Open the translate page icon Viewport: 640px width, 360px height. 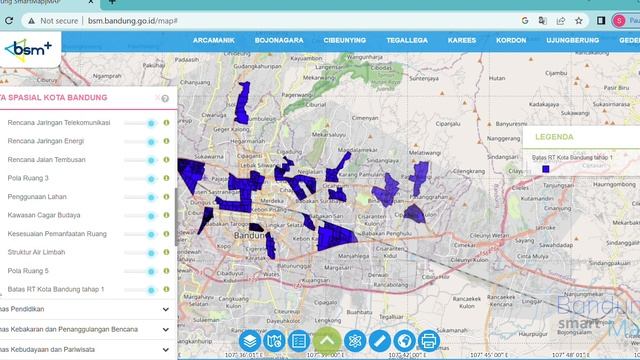[x=542, y=20]
